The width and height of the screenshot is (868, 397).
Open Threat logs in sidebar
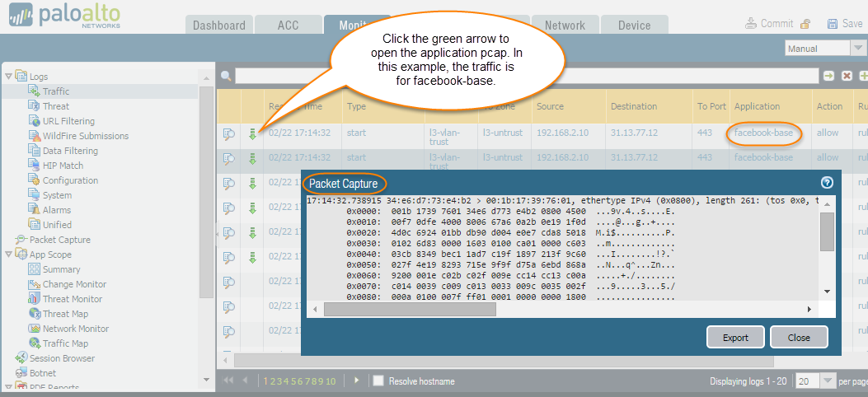[56, 106]
